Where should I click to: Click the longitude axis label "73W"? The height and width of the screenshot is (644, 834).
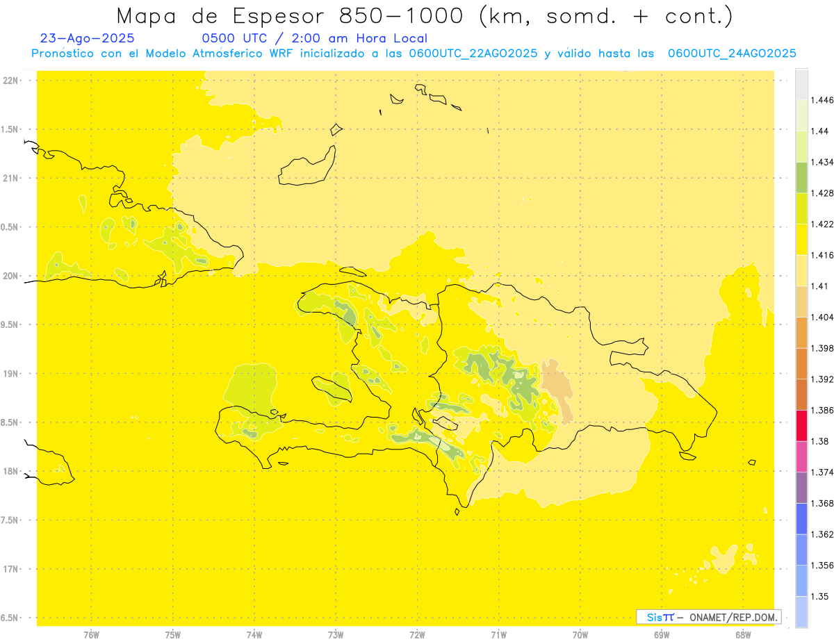point(336,634)
